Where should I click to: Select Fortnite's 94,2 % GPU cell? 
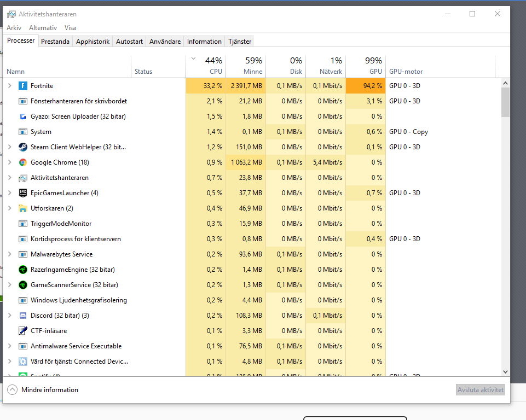[366, 86]
